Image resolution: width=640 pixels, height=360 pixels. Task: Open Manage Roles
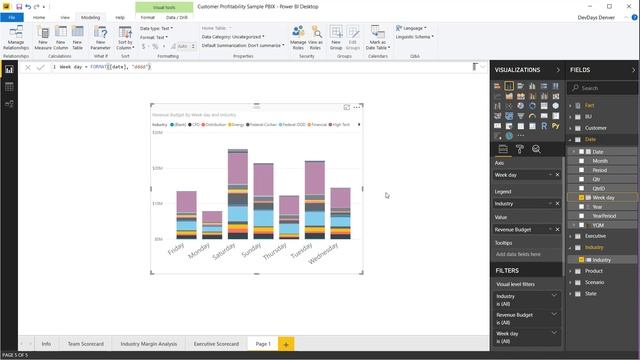point(298,37)
